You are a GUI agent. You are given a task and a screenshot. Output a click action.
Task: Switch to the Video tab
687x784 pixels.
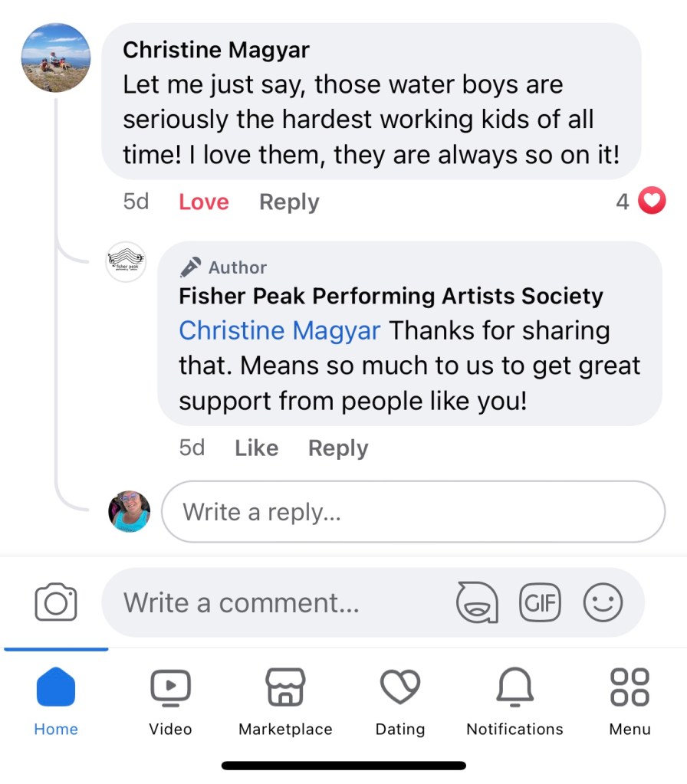170,700
